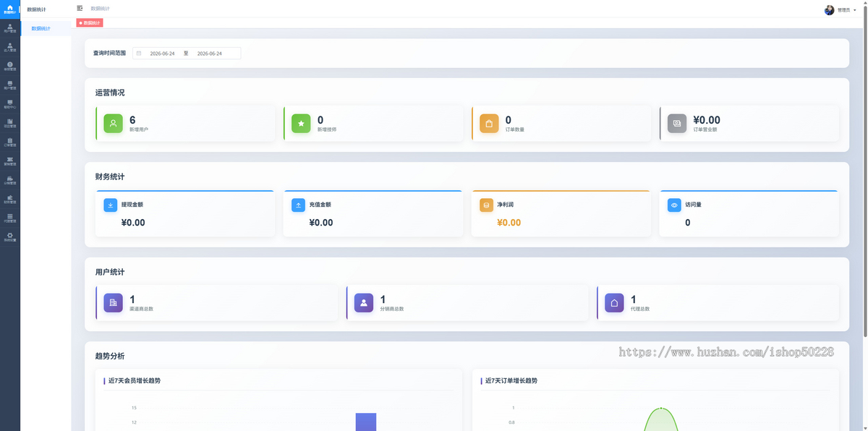This screenshot has width=868, height=431.
Task: Click the 访问量 eye icon
Action: point(674,205)
